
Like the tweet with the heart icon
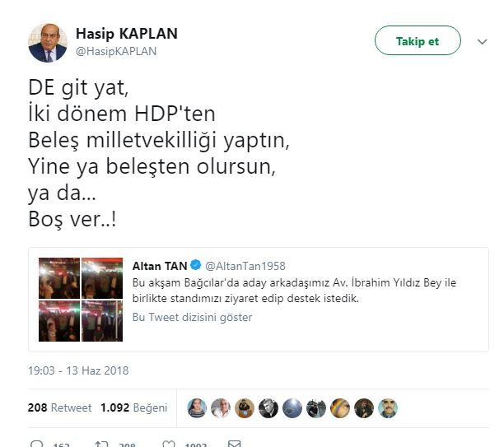click(169, 444)
